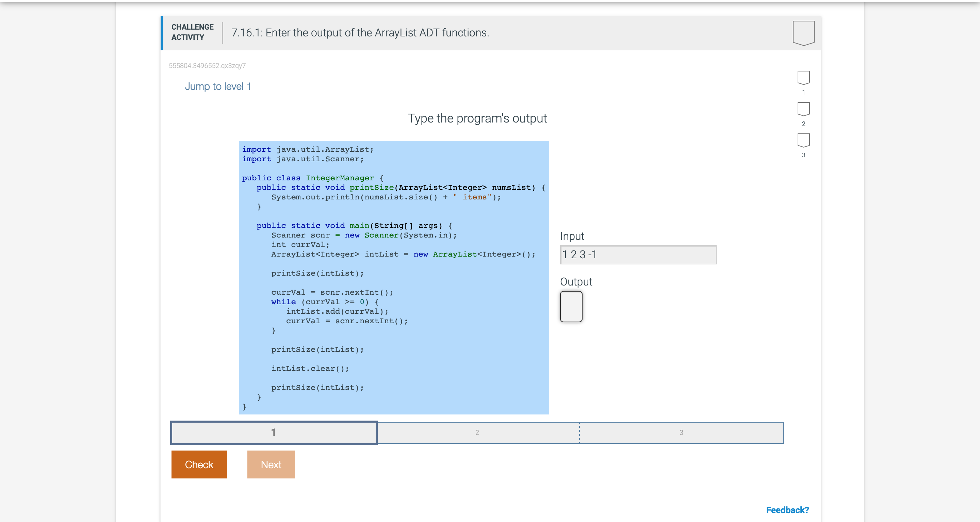Select step 1 in the progress bar

coord(273,432)
